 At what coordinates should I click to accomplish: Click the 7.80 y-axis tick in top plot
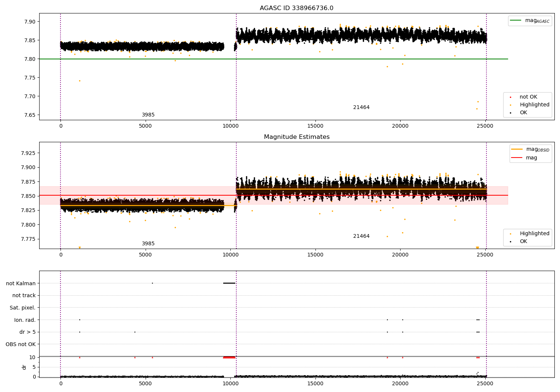[30, 59]
